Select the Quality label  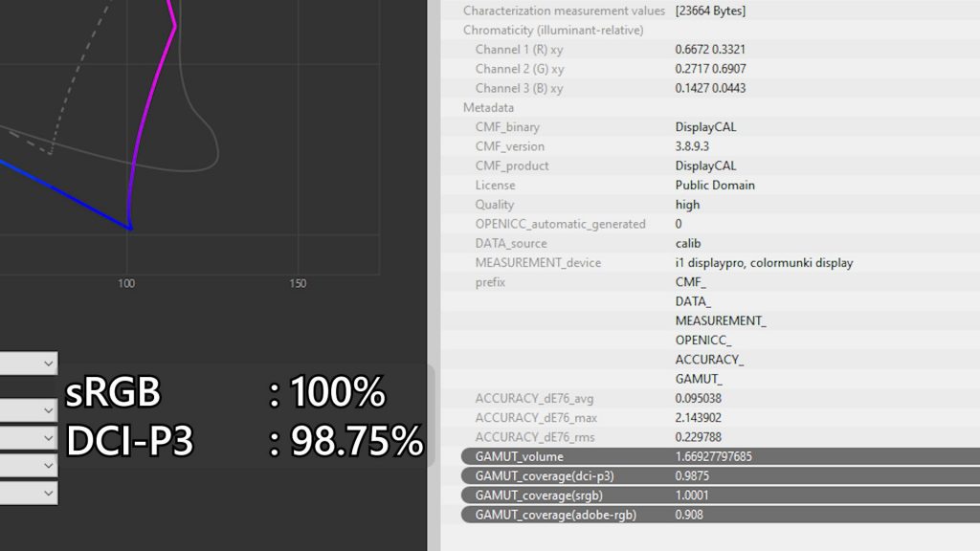point(495,205)
